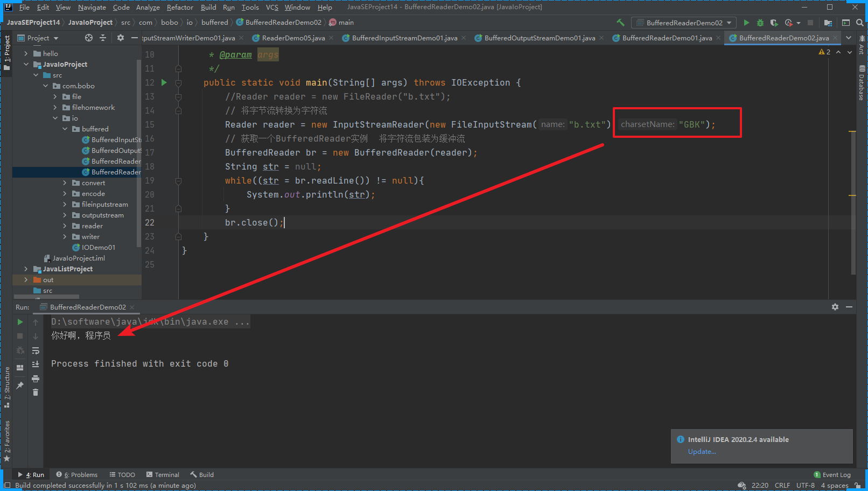Expand the convert package

pos(65,183)
